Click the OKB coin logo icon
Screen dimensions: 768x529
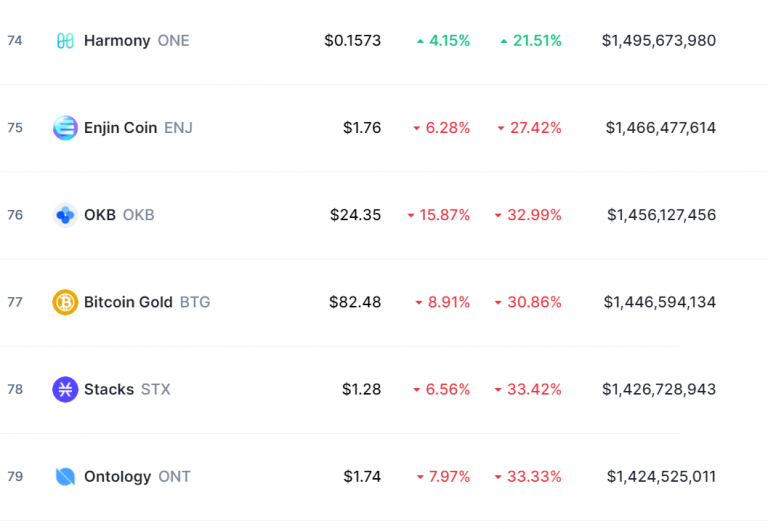(x=65, y=215)
